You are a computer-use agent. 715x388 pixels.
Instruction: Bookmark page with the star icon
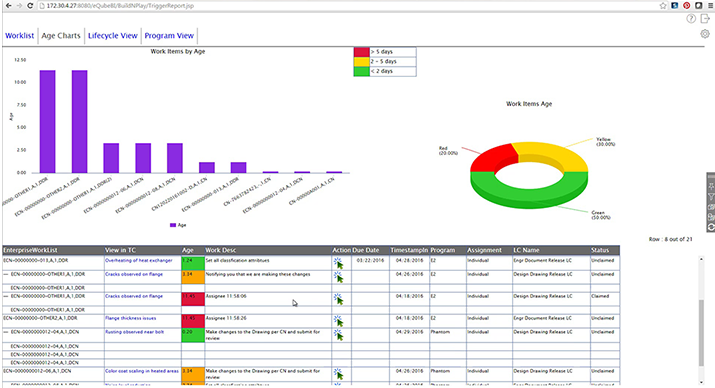tap(663, 5)
